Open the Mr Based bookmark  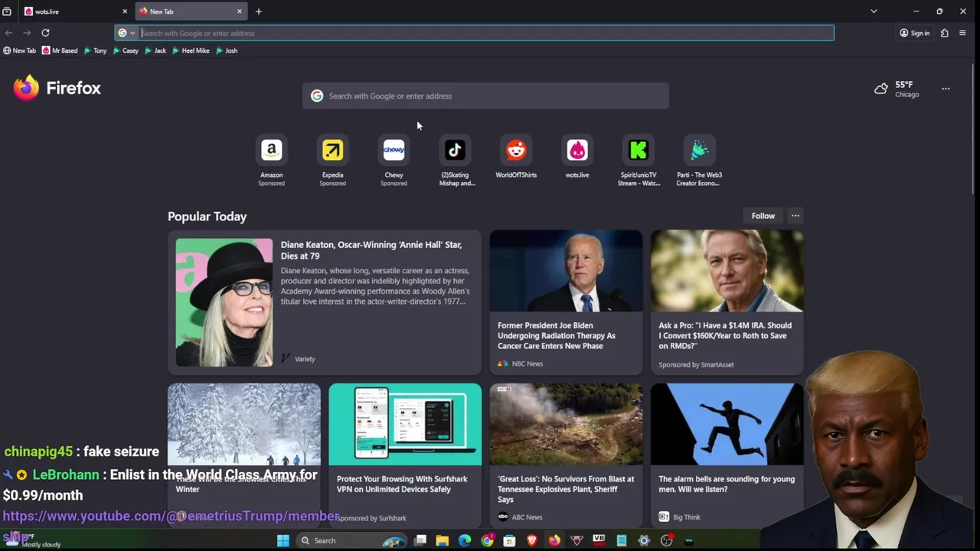coord(60,51)
